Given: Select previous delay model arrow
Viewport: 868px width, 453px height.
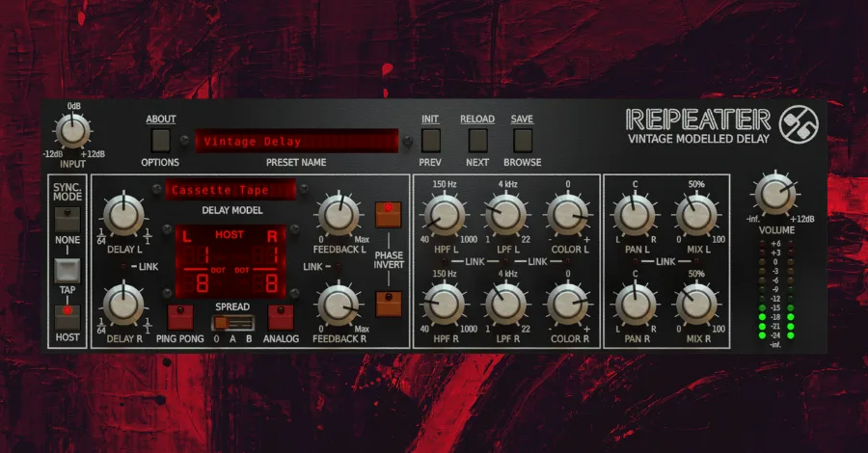Looking at the screenshot, I should (156, 189).
